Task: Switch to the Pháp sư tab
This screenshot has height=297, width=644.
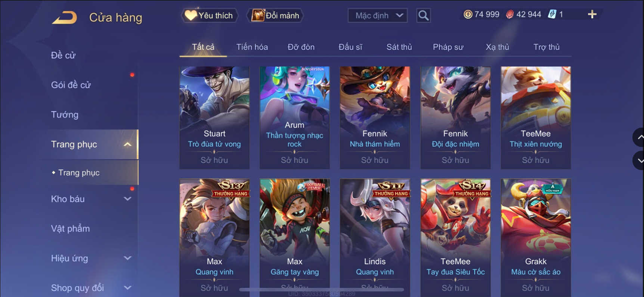Action: [x=448, y=47]
